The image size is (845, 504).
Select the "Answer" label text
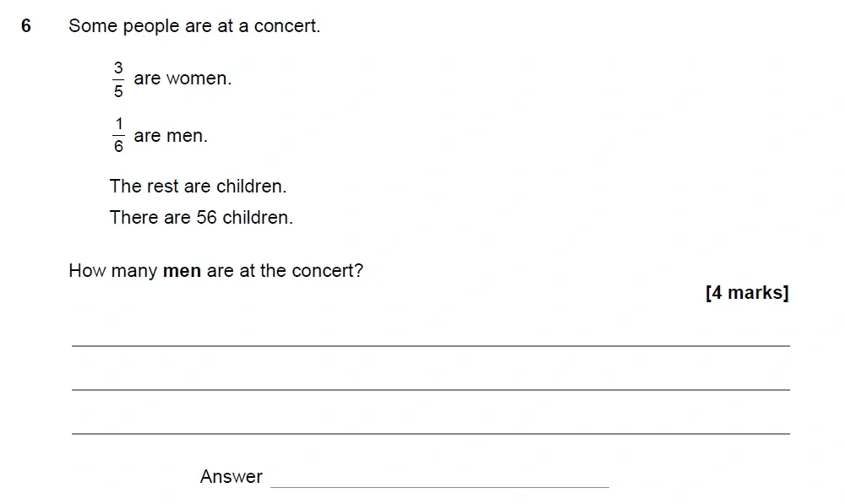click(x=232, y=477)
